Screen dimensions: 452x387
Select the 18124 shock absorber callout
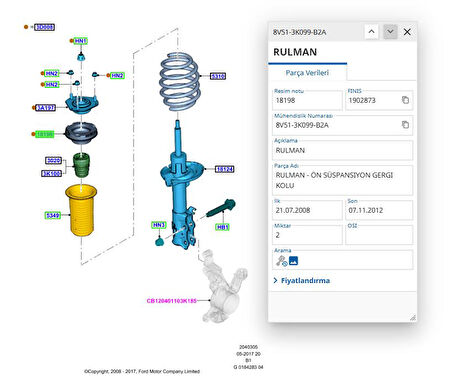(x=225, y=169)
